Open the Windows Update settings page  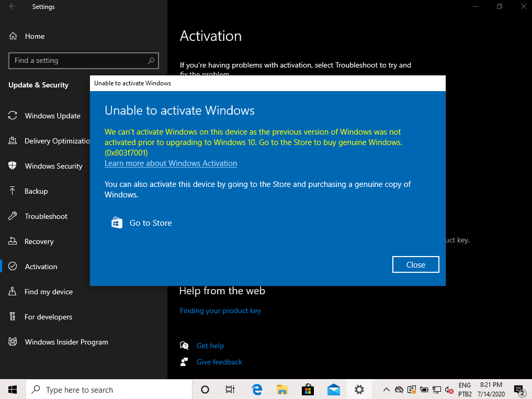pos(53,116)
